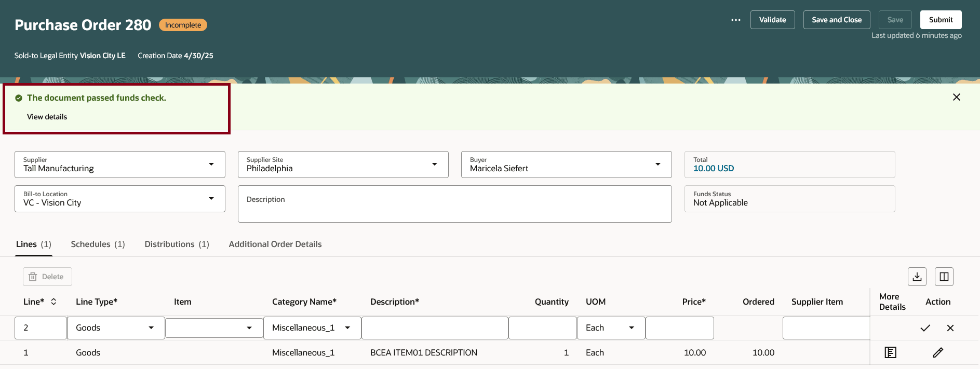Switch to the Schedules tab
Image resolution: width=980 pixels, height=369 pixels.
click(x=98, y=244)
